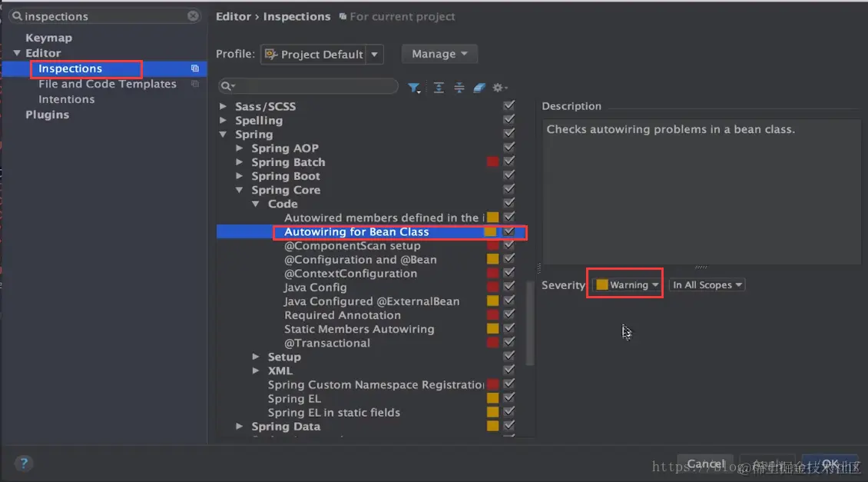This screenshot has width=868, height=482.
Task: Collapse the Code node arrow
Action: 256,204
